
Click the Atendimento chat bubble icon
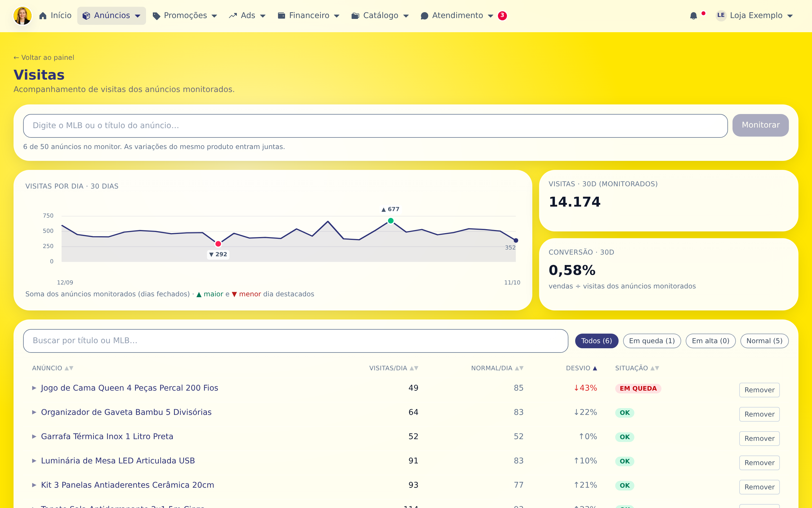(x=424, y=16)
